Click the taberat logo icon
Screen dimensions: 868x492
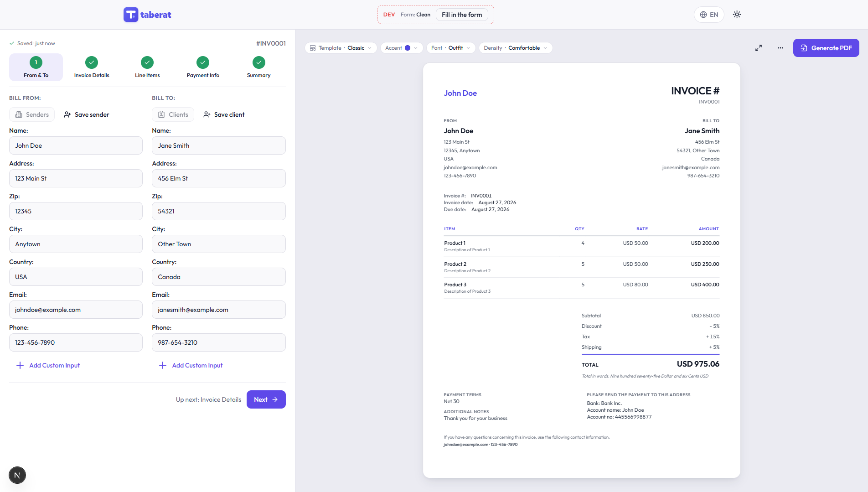coord(131,15)
